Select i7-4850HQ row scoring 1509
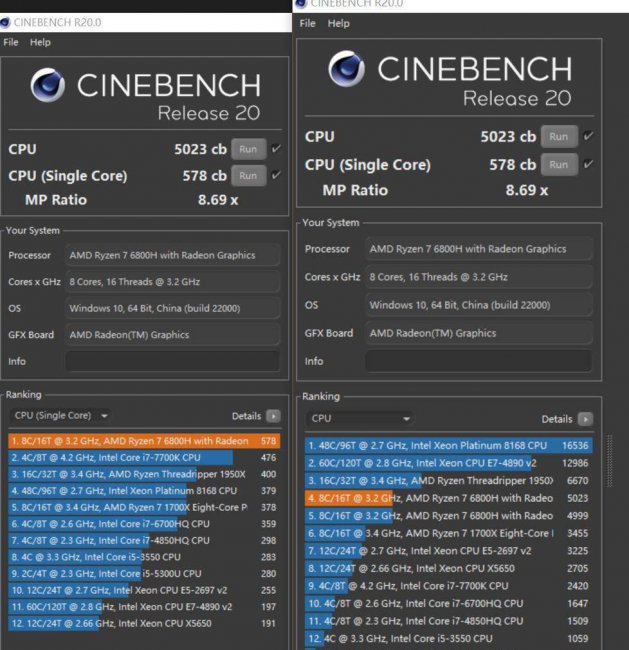The width and height of the screenshot is (629, 650). 449,621
